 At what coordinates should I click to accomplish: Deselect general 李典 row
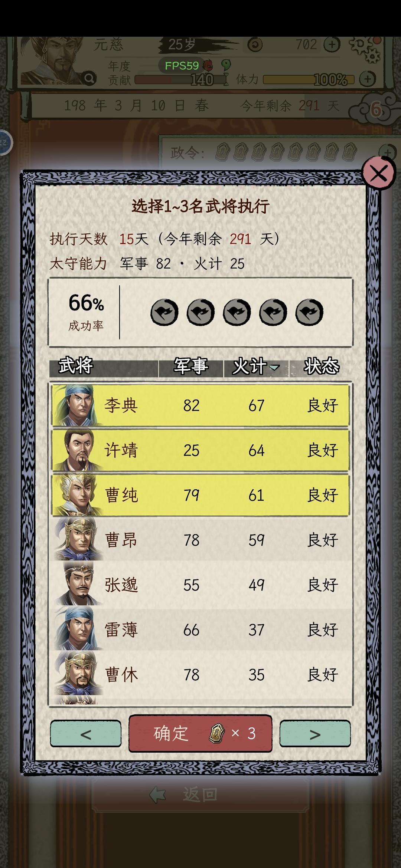(200, 405)
